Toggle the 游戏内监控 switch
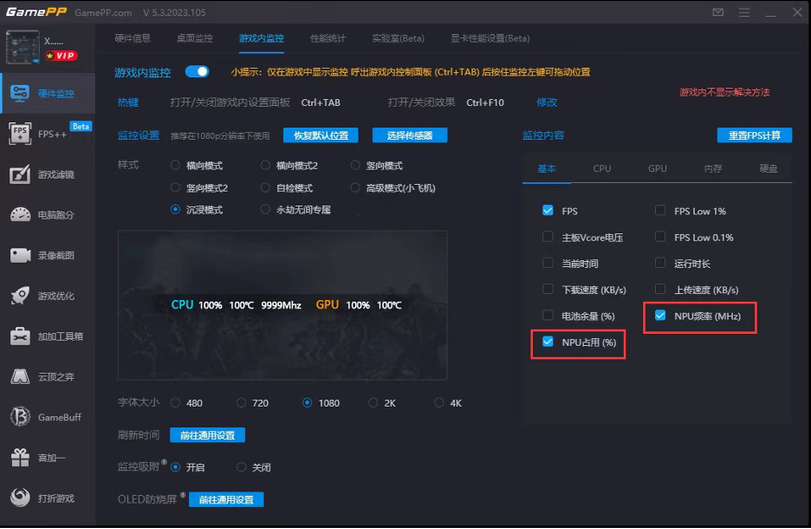 click(x=197, y=71)
